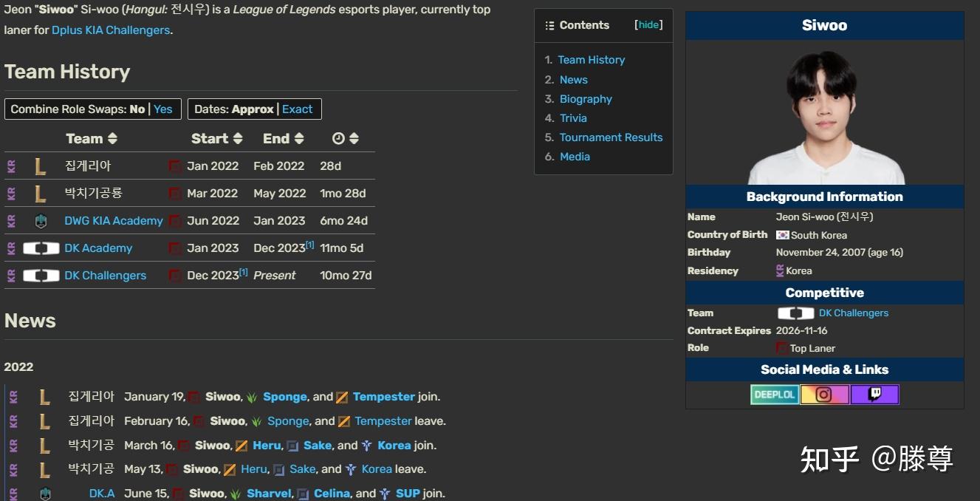The image size is (980, 501).
Task: Open Dplus KIA Challengers link in intro
Action: (111, 30)
